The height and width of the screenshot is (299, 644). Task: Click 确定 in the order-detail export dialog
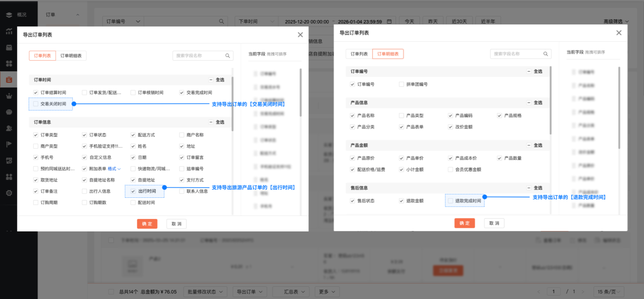(464, 223)
